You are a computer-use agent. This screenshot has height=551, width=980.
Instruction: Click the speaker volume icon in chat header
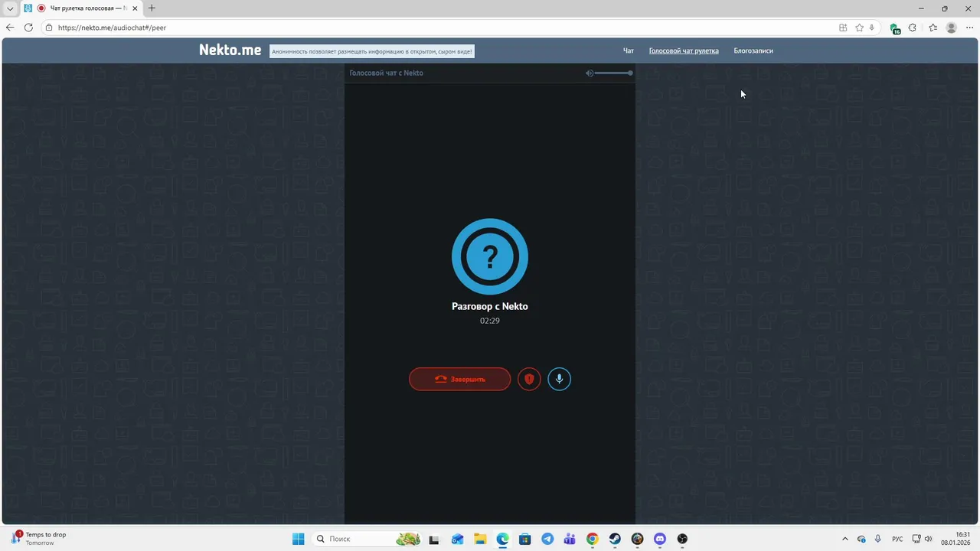(589, 73)
